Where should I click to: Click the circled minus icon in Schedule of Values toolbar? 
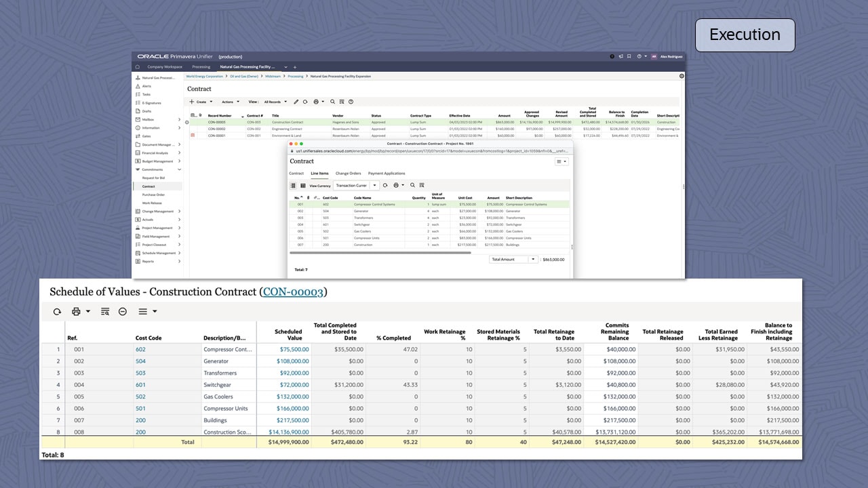[123, 312]
